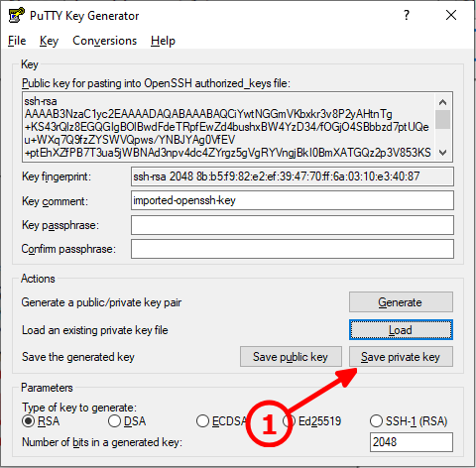Image resolution: width=476 pixels, height=468 pixels.
Task: Open the Key menu
Action: click(49, 41)
